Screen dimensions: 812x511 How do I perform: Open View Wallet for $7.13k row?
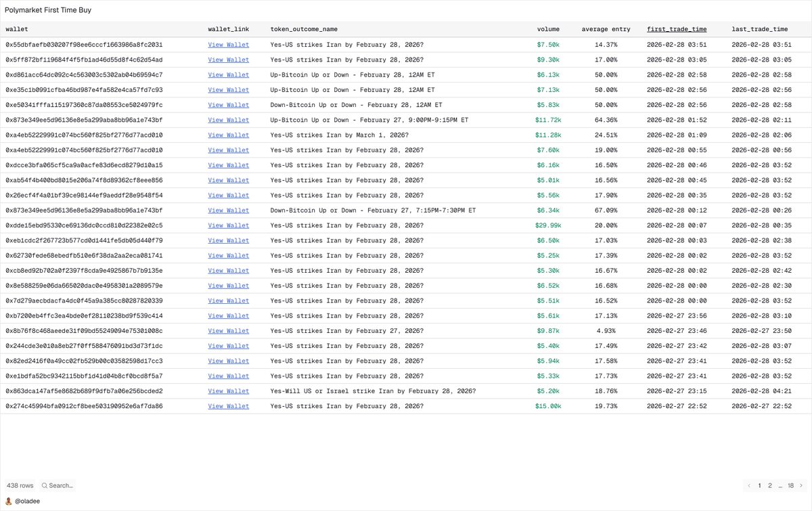(228, 90)
